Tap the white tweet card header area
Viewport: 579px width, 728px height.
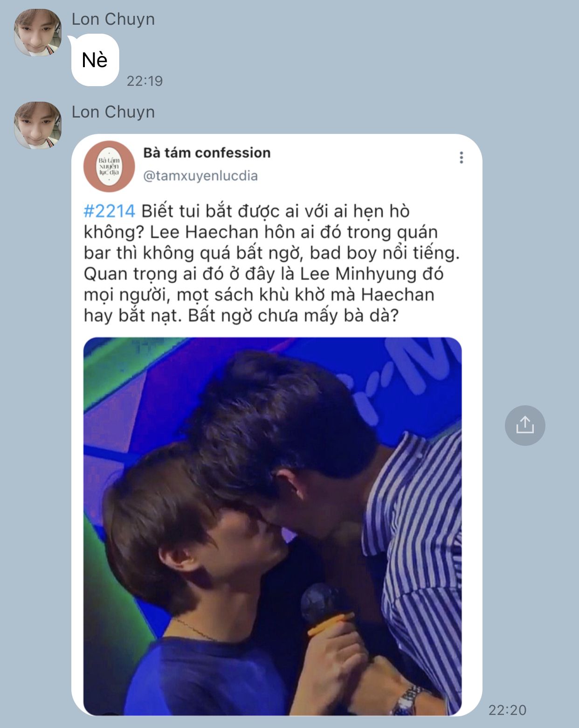[x=276, y=166]
